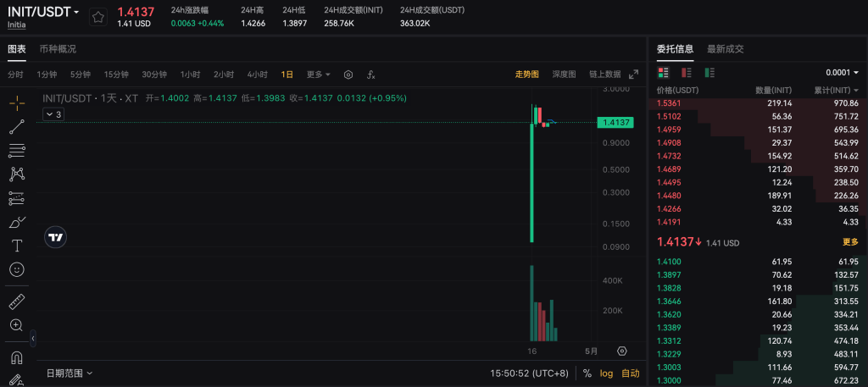The height and width of the screenshot is (387, 868).
Task: Open the INIT/USDT trading pair selector
Action: click(43, 12)
